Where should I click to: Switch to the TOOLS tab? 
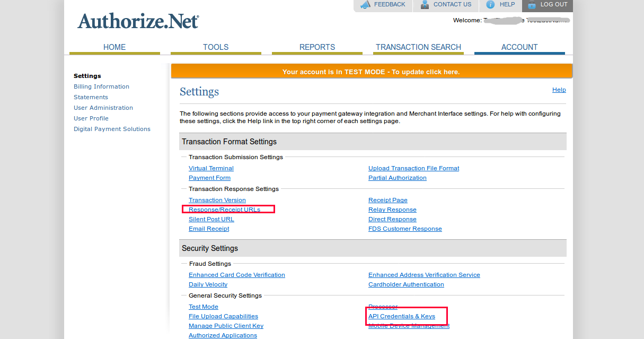pyautogui.click(x=216, y=47)
